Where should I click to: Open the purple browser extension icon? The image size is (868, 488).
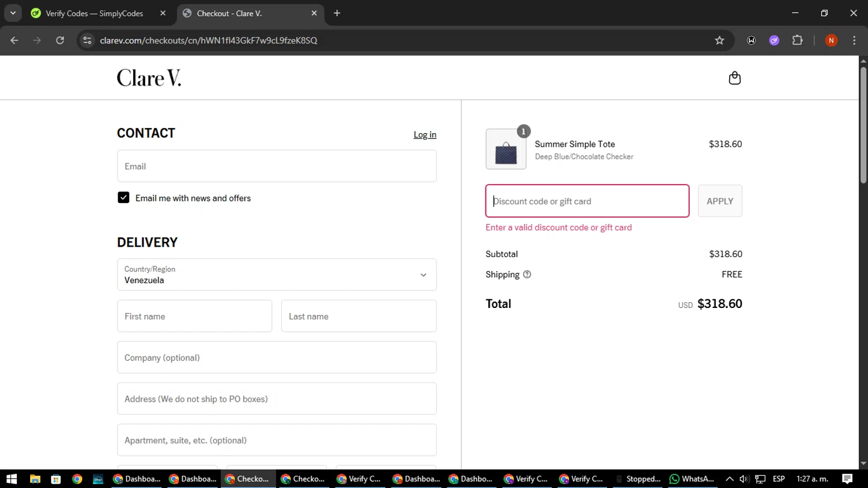pyautogui.click(x=774, y=41)
